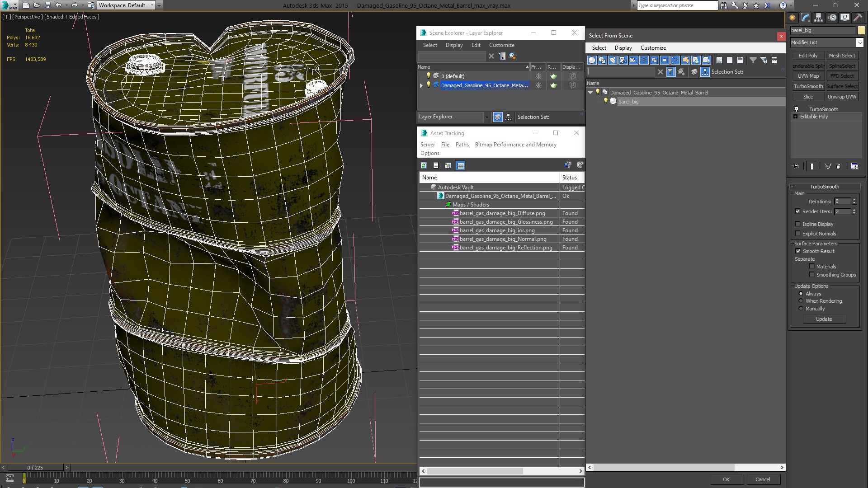Toggle Smooth Result checkbox
868x488 pixels.
tap(798, 251)
